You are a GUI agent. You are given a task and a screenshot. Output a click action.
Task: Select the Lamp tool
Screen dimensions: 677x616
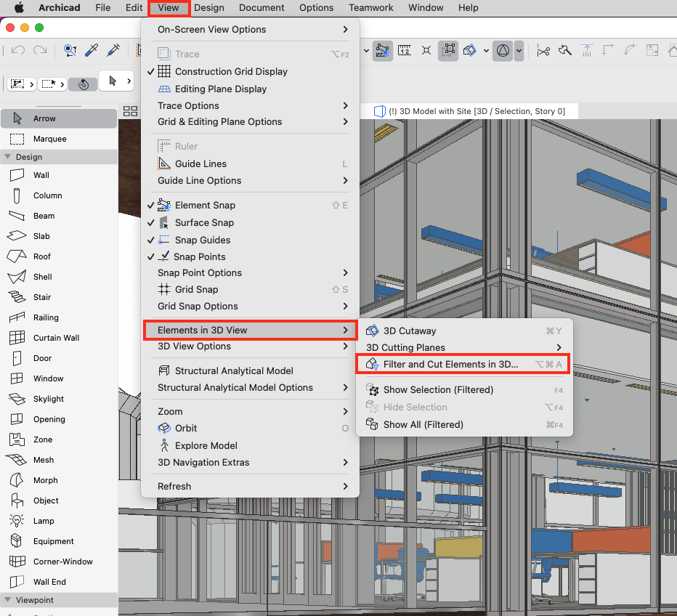pyautogui.click(x=44, y=520)
